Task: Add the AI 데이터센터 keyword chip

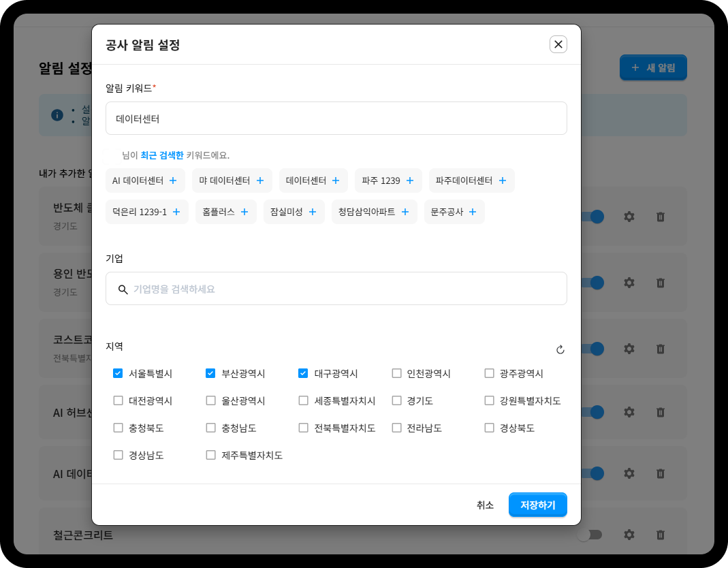Action: 145,180
